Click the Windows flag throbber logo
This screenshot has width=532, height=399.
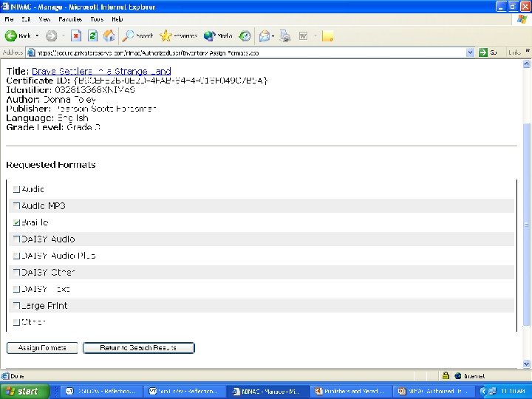click(522, 19)
